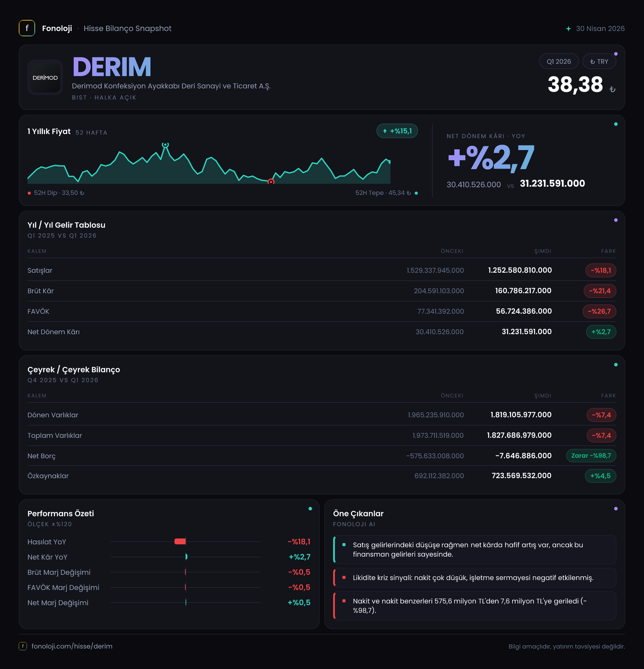Click the Zarar -%98,7 Net Borç badge
Image resolution: width=644 pixels, height=669 pixels.
(591, 456)
